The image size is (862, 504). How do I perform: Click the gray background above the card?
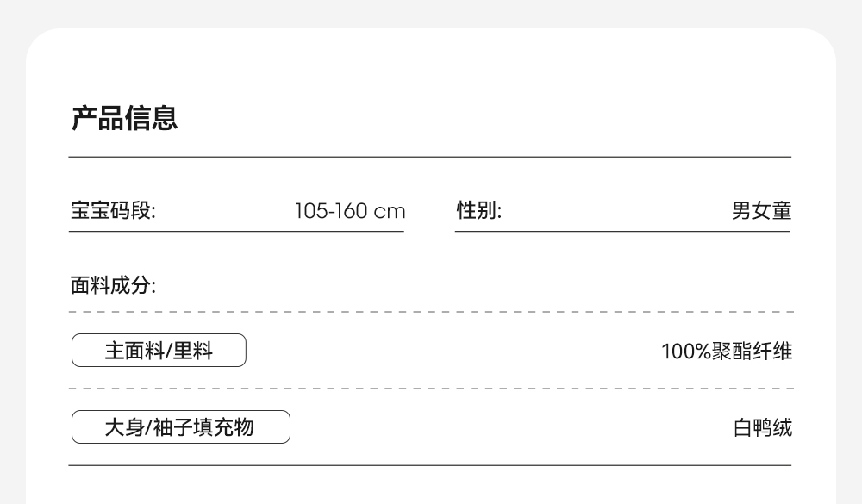coord(429,13)
